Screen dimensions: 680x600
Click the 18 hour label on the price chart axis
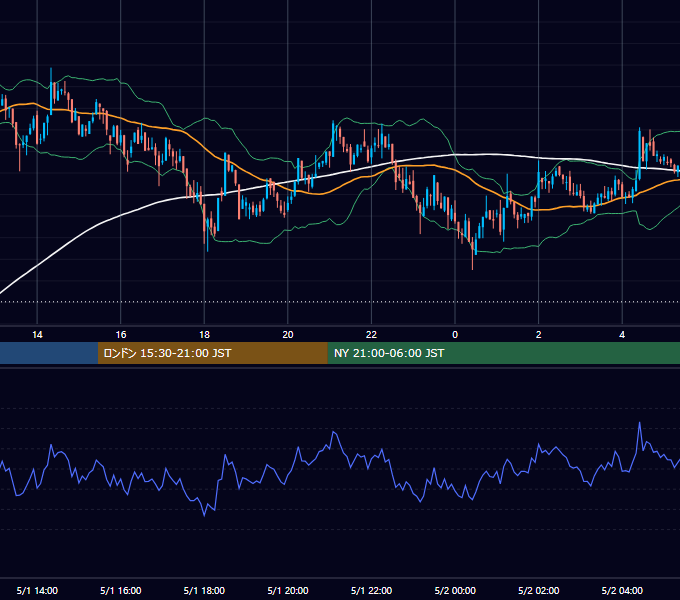[204, 335]
